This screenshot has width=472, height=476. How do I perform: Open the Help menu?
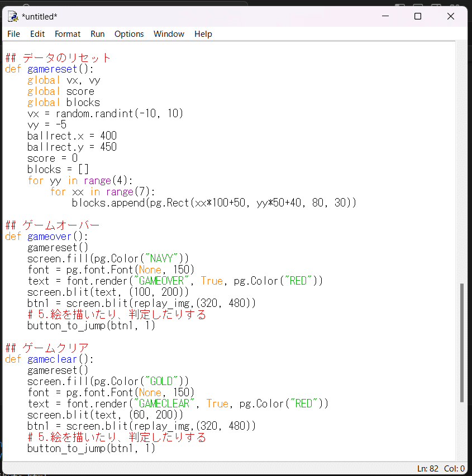[203, 34]
